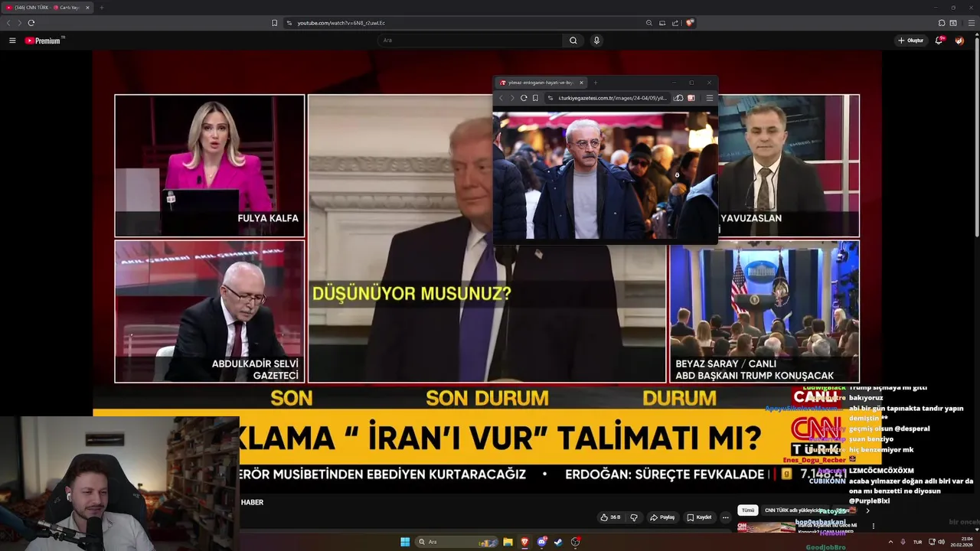Click the YouTube search magnifier button
The height and width of the screenshot is (551, 980).
(573, 41)
